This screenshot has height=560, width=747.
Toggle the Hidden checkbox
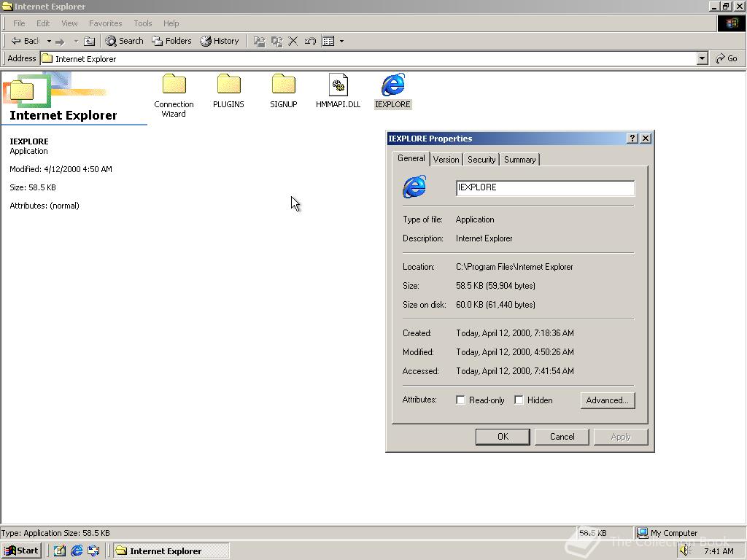click(519, 400)
